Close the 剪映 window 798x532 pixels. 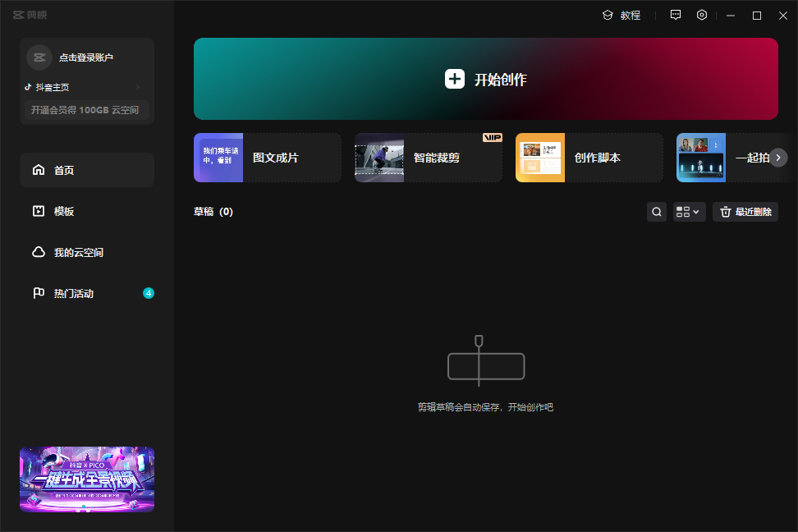coord(783,16)
